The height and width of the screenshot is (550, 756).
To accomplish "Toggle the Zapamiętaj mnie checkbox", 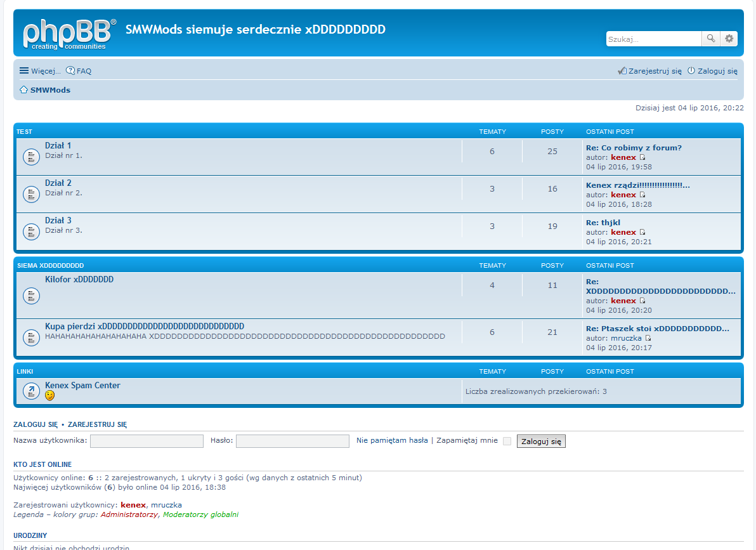I will click(x=507, y=442).
